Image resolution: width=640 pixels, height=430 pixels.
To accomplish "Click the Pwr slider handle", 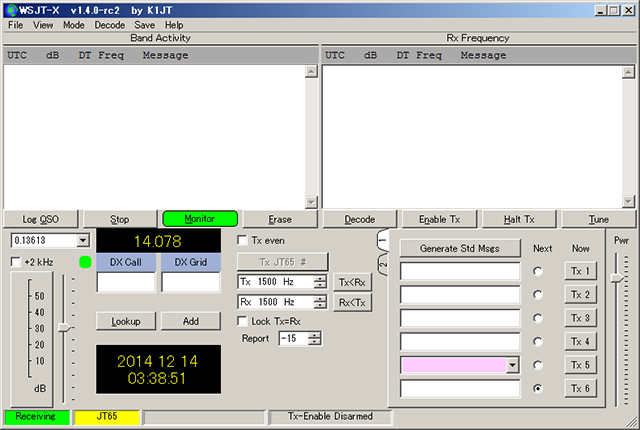I will [x=617, y=278].
